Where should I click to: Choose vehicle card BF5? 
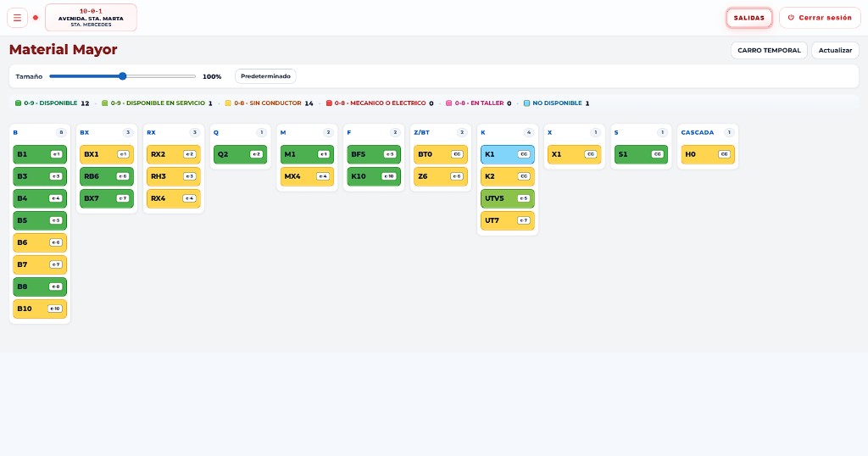pos(374,154)
